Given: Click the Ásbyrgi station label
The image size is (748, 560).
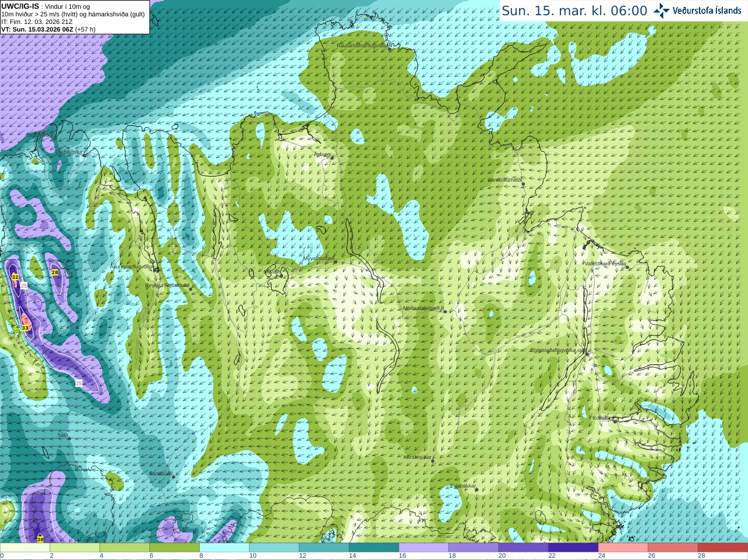Looking at the screenshot, I should 323,154.
